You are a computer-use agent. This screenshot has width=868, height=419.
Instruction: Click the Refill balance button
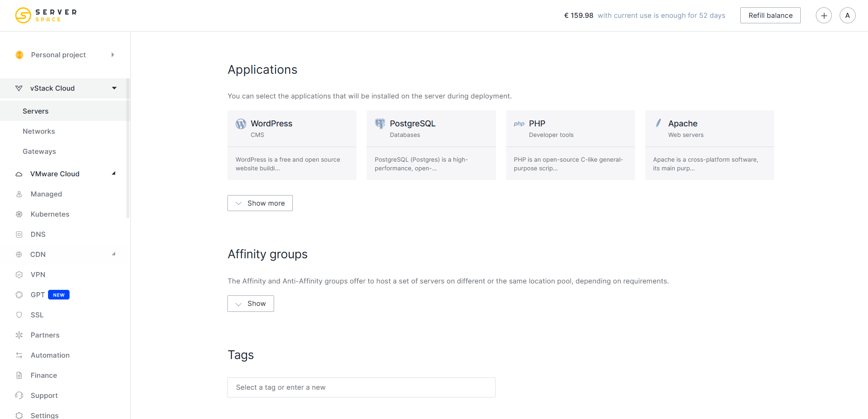(771, 16)
